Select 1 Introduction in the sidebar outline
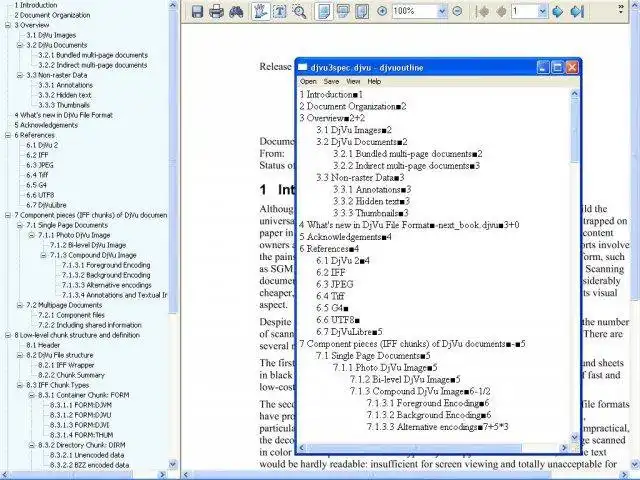 click(36, 5)
